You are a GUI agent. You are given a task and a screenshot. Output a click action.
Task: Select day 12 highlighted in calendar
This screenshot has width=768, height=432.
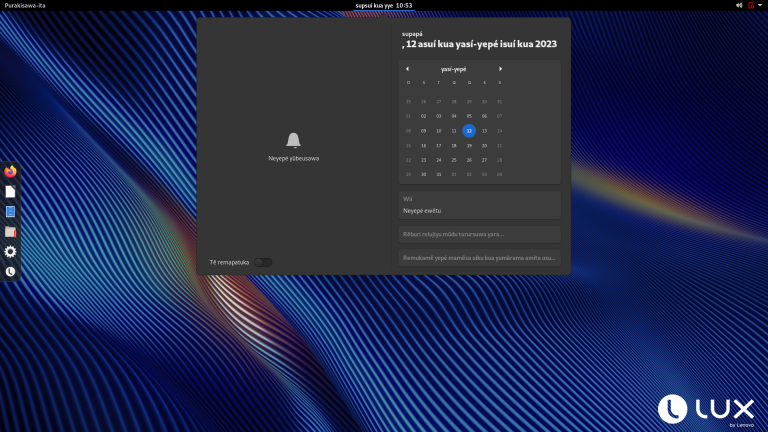[469, 131]
